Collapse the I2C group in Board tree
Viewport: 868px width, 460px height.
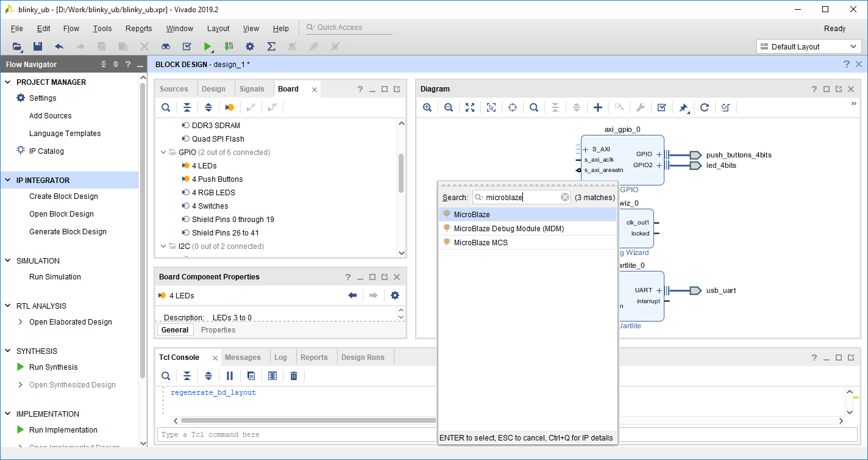click(x=163, y=246)
